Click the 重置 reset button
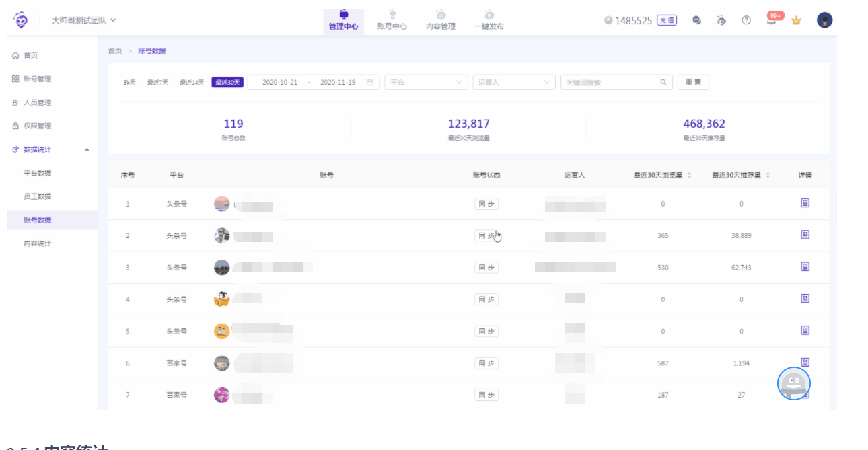 coord(693,83)
